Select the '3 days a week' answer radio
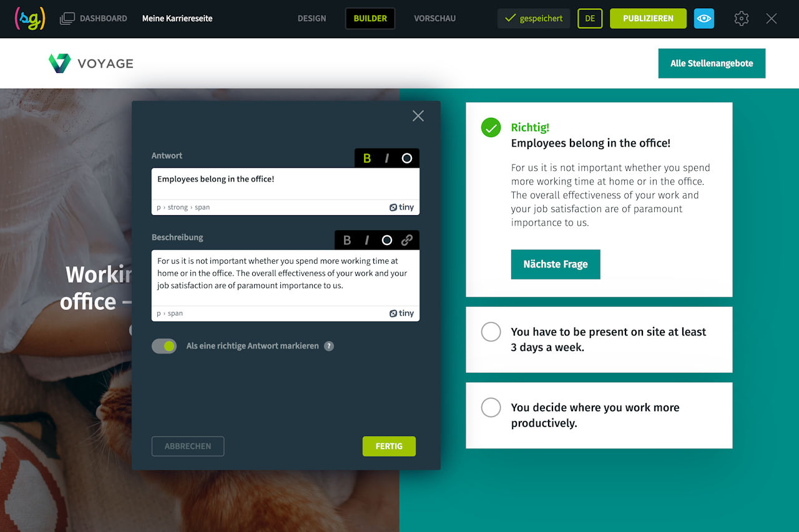This screenshot has width=799, height=532. (x=491, y=332)
